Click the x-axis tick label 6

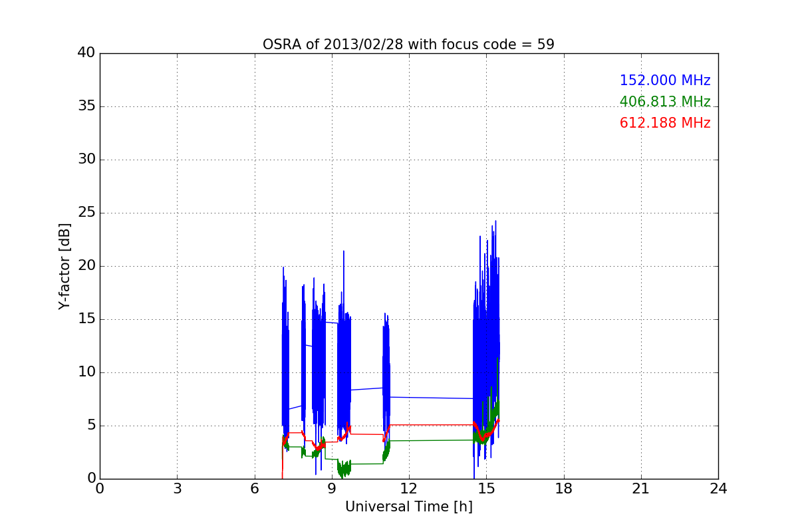(x=254, y=488)
